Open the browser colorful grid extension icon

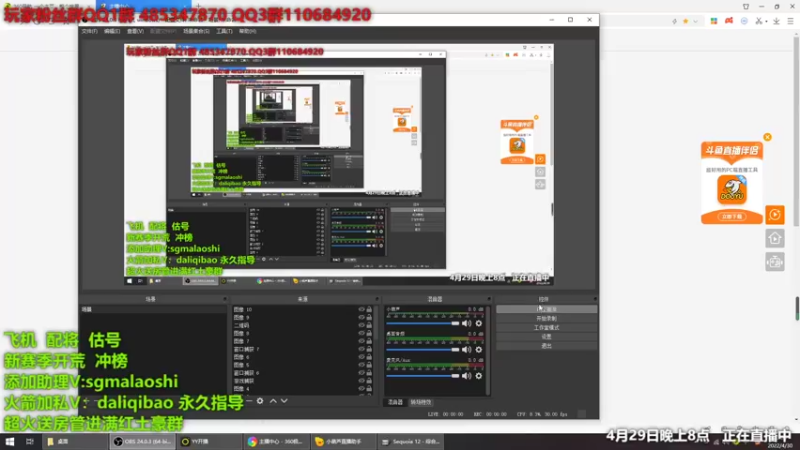coord(714,21)
